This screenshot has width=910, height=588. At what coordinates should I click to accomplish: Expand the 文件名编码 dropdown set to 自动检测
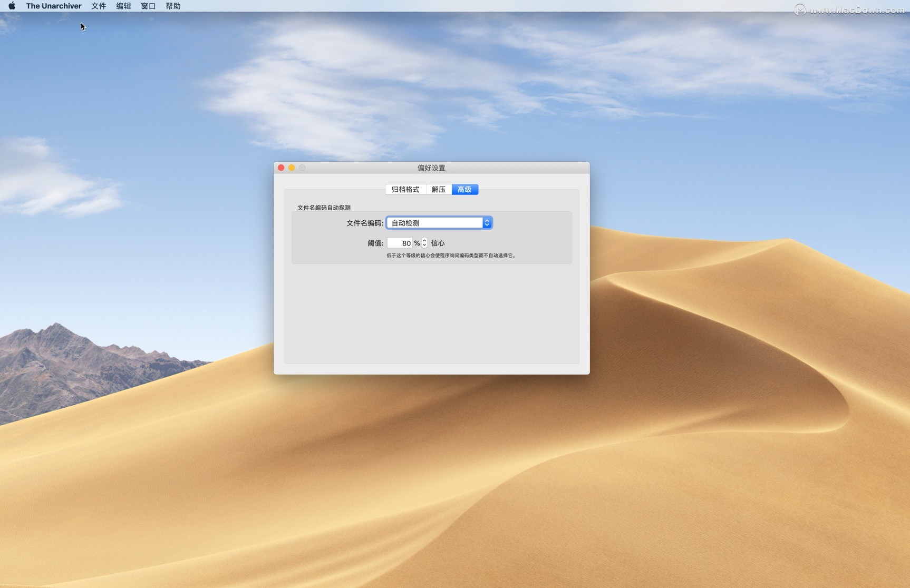(x=434, y=223)
